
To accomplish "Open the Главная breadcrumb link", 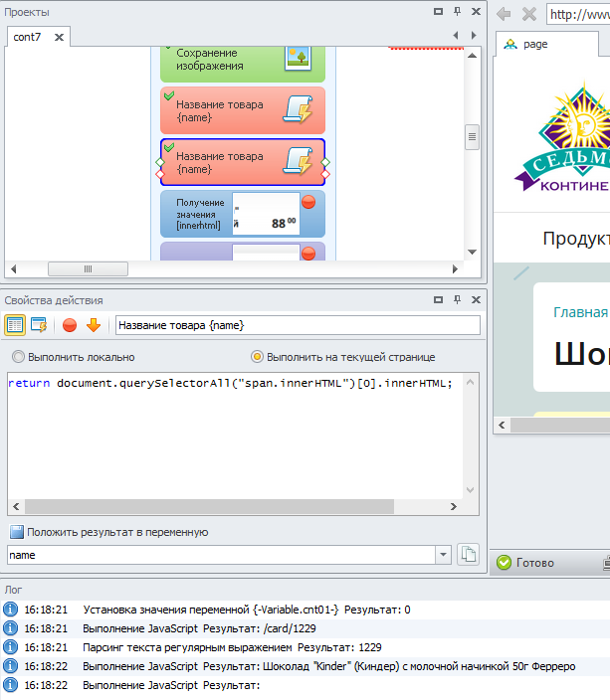I will (581, 312).
